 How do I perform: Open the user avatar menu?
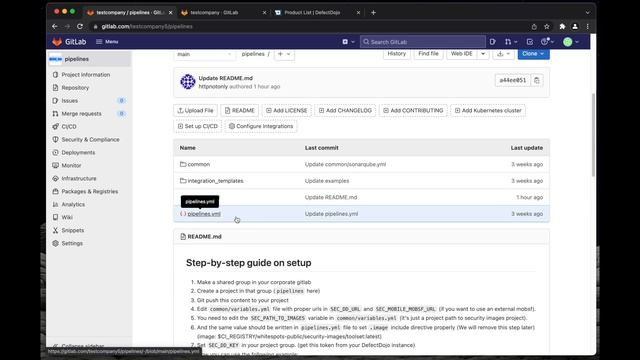[x=571, y=42]
